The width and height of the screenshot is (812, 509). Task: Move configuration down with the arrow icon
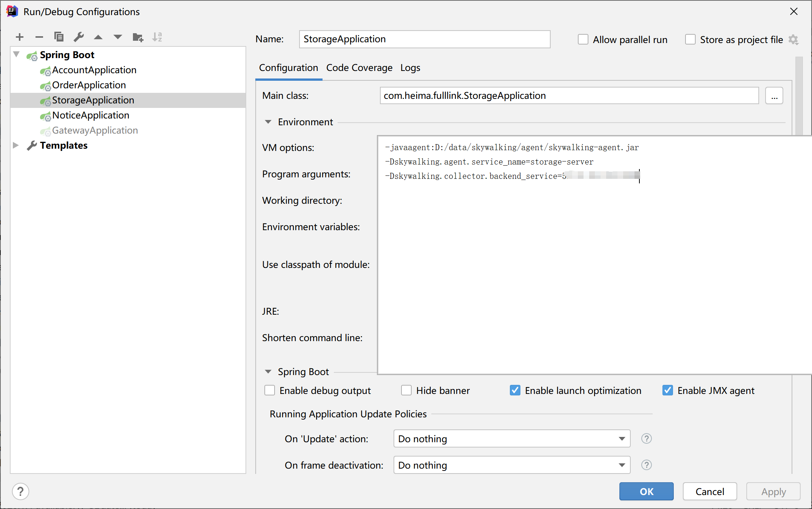[x=118, y=37]
